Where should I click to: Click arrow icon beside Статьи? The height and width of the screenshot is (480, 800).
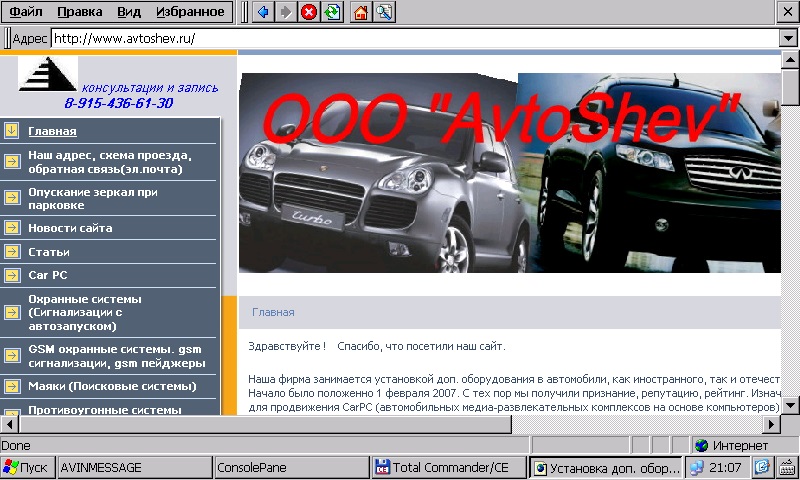[x=11, y=251]
